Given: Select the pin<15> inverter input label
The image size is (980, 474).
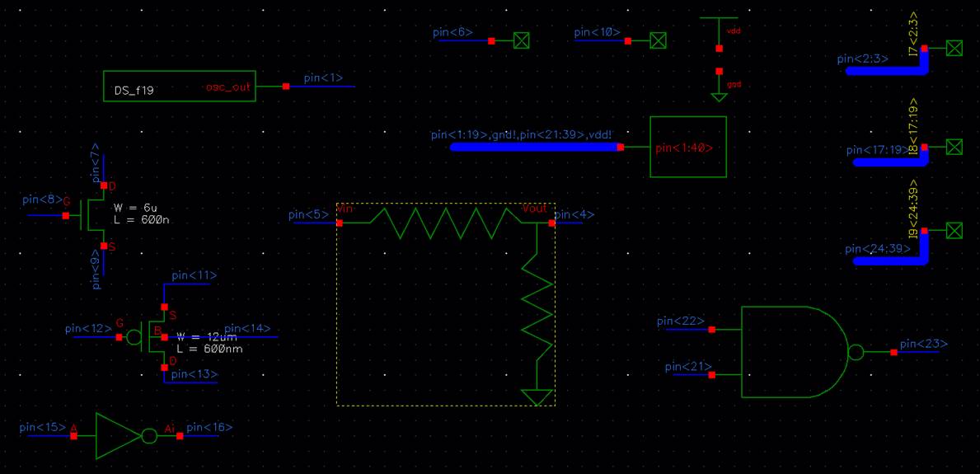Looking at the screenshot, I should click(43, 428).
